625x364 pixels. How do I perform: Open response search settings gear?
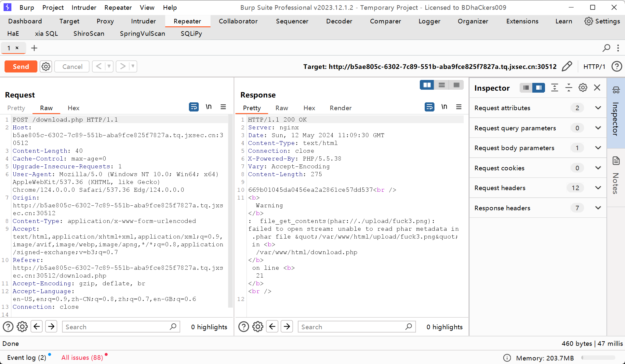click(x=258, y=327)
